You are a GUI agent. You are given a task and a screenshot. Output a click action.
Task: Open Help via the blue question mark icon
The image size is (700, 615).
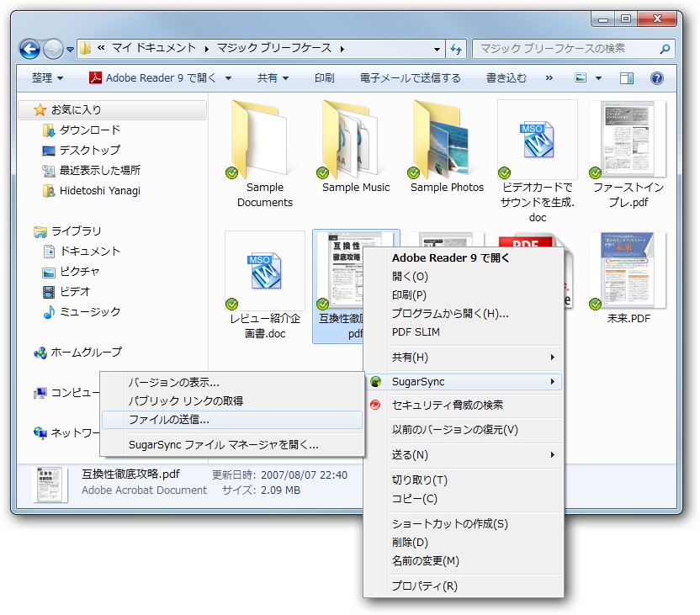(x=657, y=77)
